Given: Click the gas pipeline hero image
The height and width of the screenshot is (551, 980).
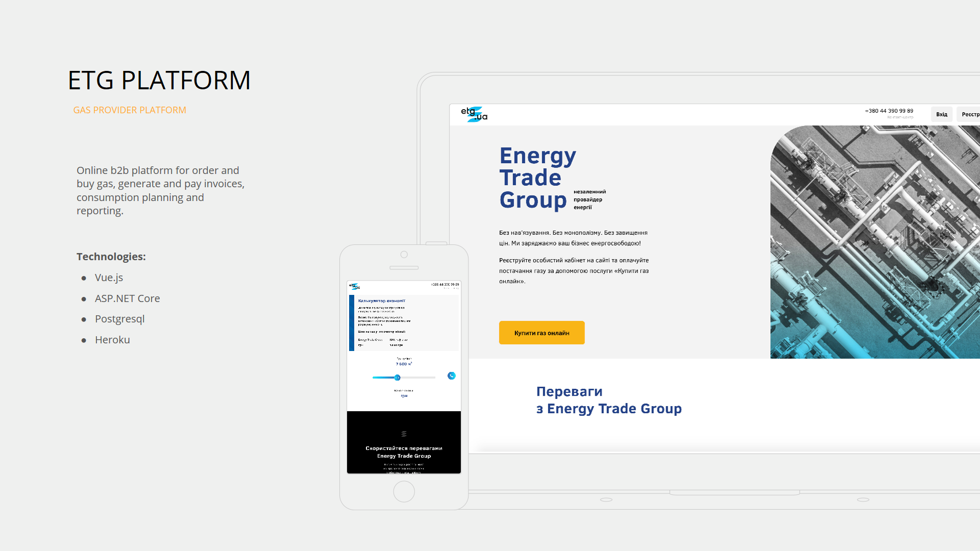Looking at the screenshot, I should click(875, 242).
